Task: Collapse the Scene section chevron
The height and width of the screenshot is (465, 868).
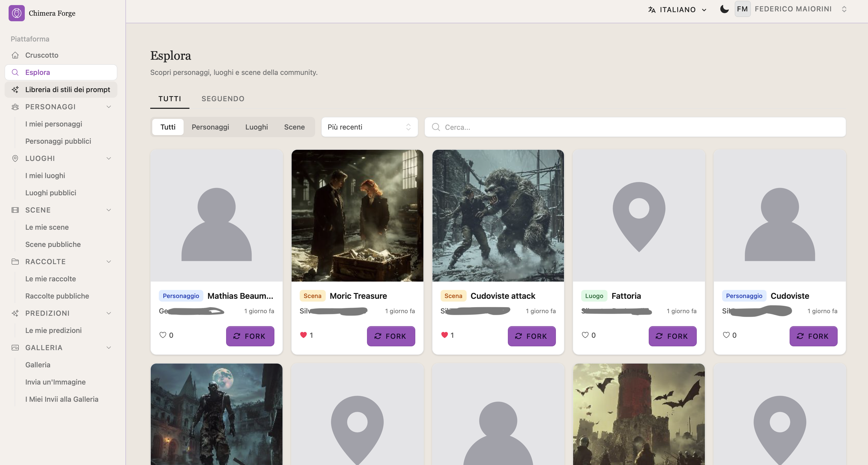Action: (108, 209)
